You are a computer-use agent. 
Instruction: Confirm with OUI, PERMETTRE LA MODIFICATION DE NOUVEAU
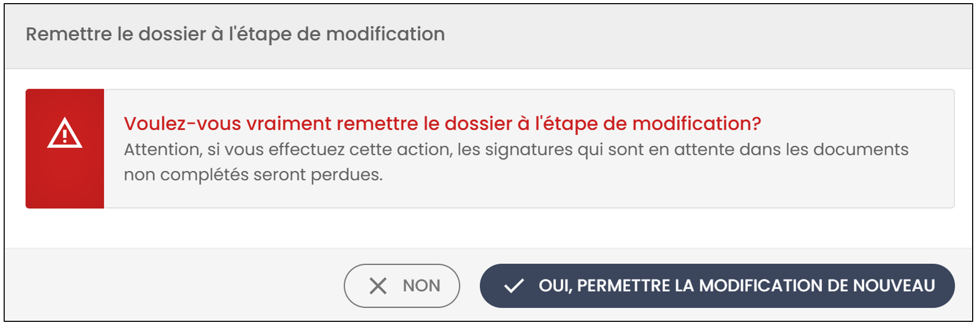[x=717, y=286]
